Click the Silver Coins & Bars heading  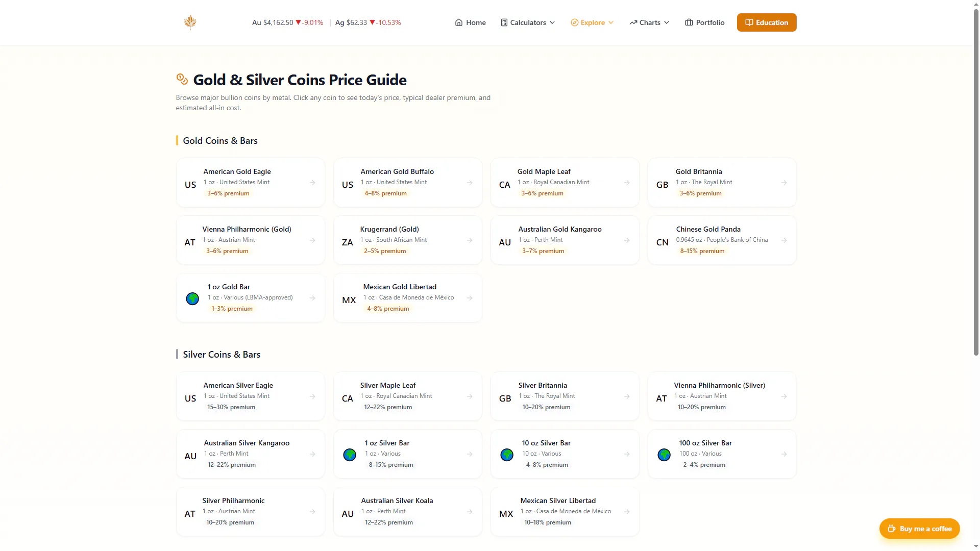pos(222,355)
